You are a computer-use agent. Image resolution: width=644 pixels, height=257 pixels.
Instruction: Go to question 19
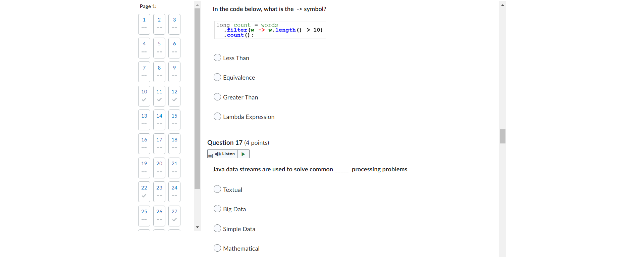click(x=144, y=168)
